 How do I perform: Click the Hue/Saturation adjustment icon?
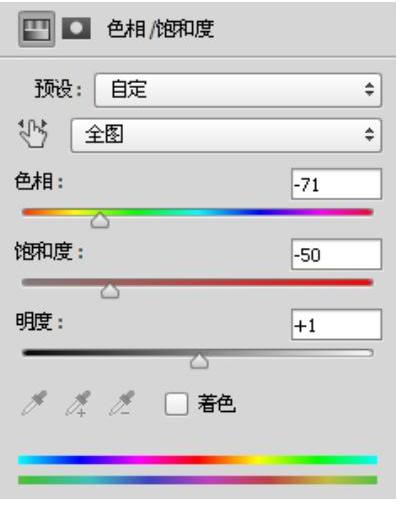(x=37, y=29)
